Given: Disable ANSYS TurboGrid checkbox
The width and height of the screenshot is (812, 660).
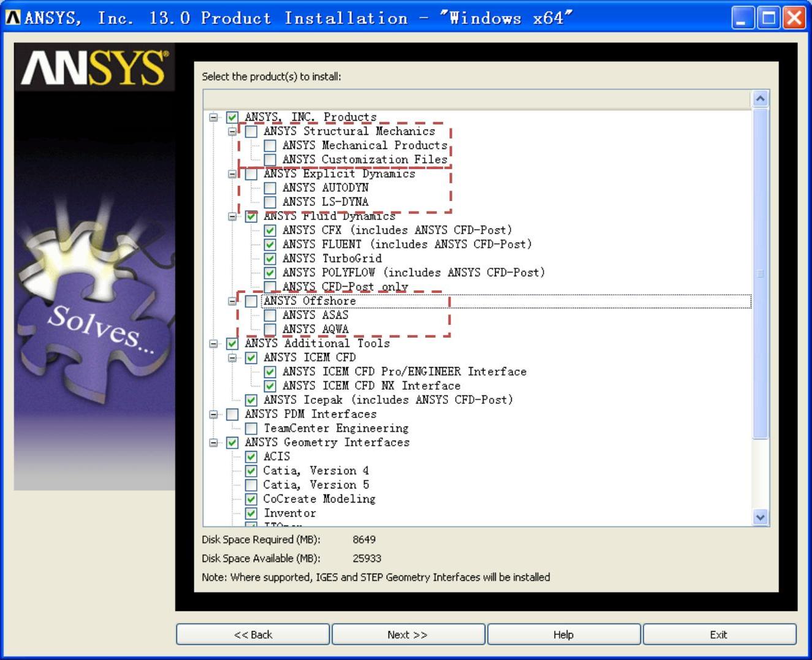Looking at the screenshot, I should click(270, 259).
